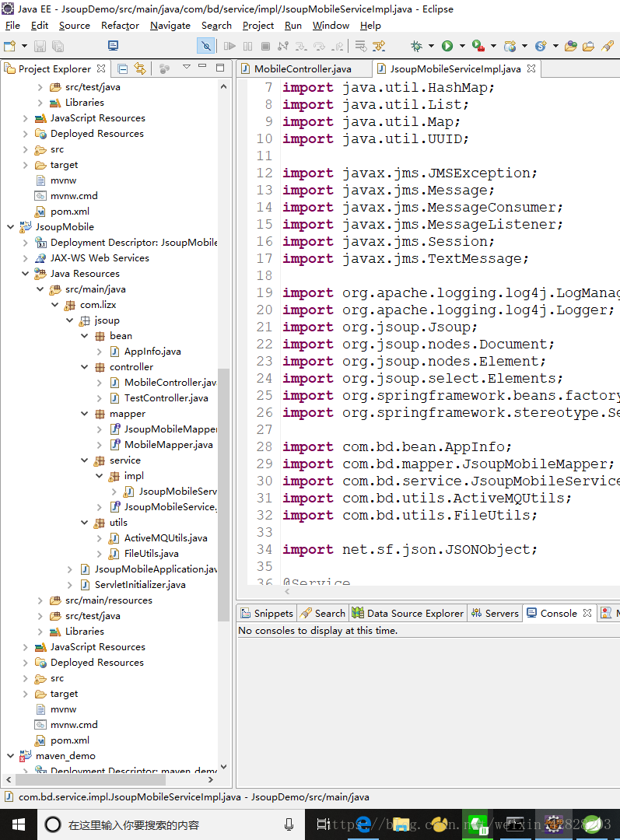Viewport: 620px width, 840px height.
Task: Click the Windows taskbar search box
Action: click(x=171, y=824)
